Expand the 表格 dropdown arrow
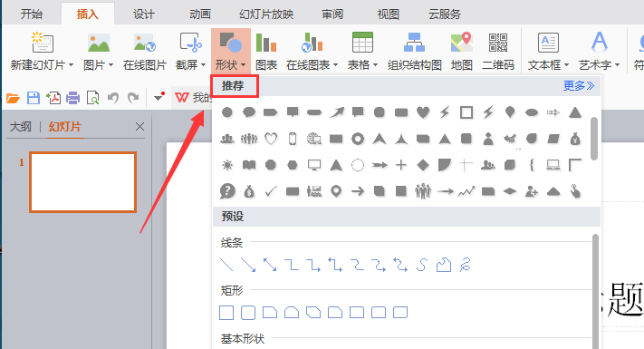 375,65
